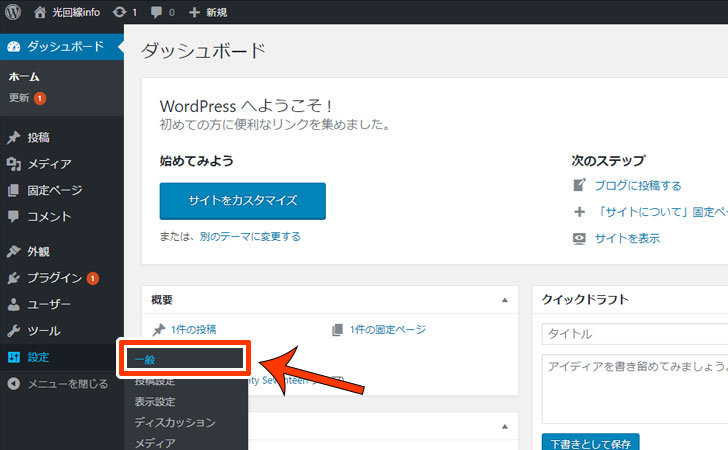The image size is (728, 450).
Task: Click the plus icon beside サイトについて
Action: [579, 212]
